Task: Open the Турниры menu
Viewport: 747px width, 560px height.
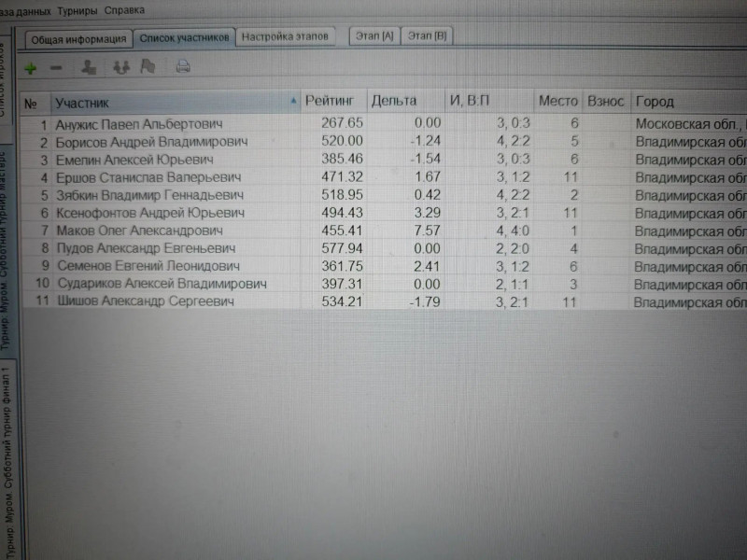Action: (78, 10)
